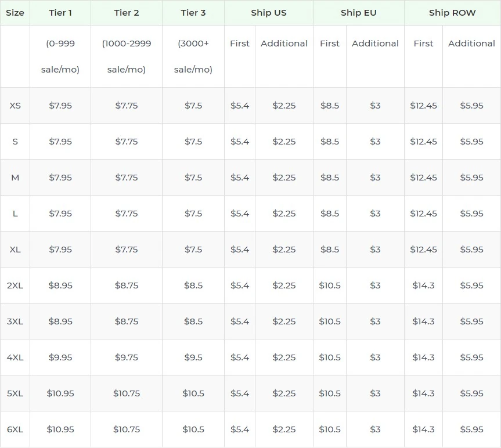Click the $8.75 Tier 2 price for 3XL
The image size is (501, 448).
tap(126, 321)
